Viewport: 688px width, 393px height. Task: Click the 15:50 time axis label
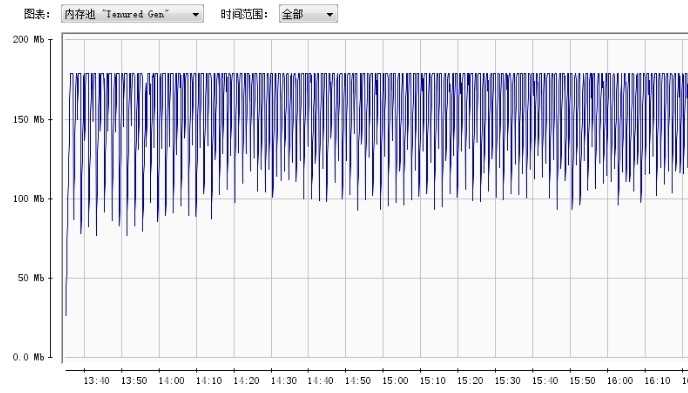pyautogui.click(x=582, y=381)
